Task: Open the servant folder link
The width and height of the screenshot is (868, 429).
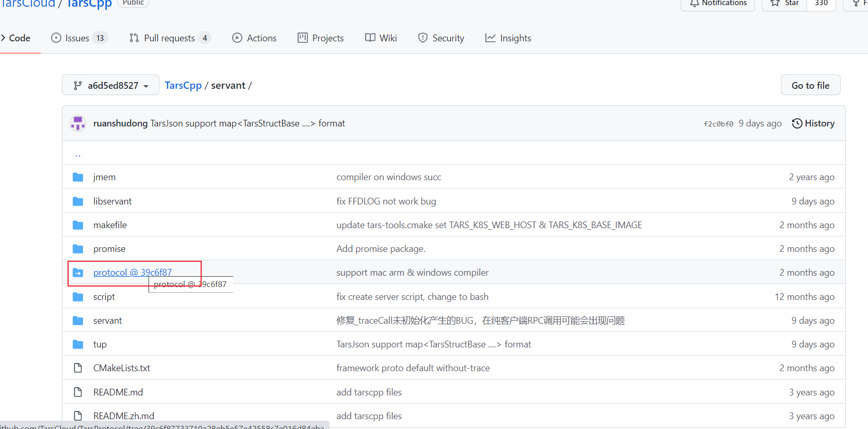Action: [x=108, y=321]
